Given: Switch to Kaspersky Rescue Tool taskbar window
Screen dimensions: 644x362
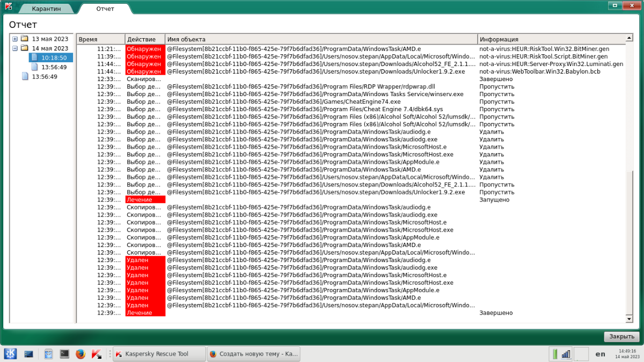Looking at the screenshot, I should tap(159, 354).
